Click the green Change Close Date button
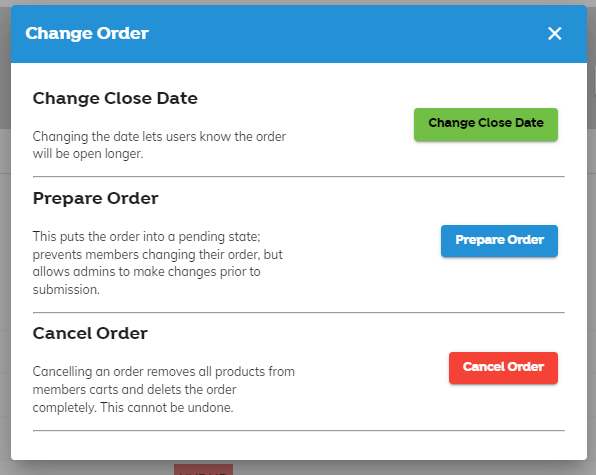596x475 pixels. 486,125
